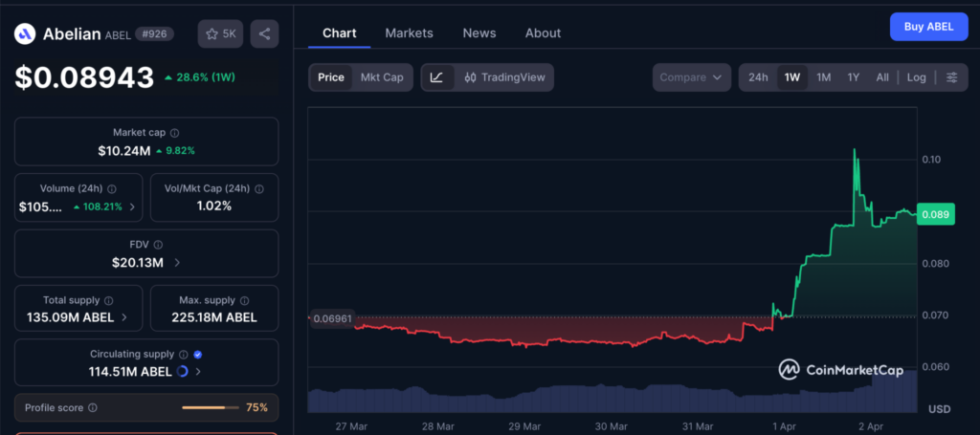The height and width of the screenshot is (435, 980).
Task: Expand the Volume (24h) details chevron
Action: click(132, 207)
